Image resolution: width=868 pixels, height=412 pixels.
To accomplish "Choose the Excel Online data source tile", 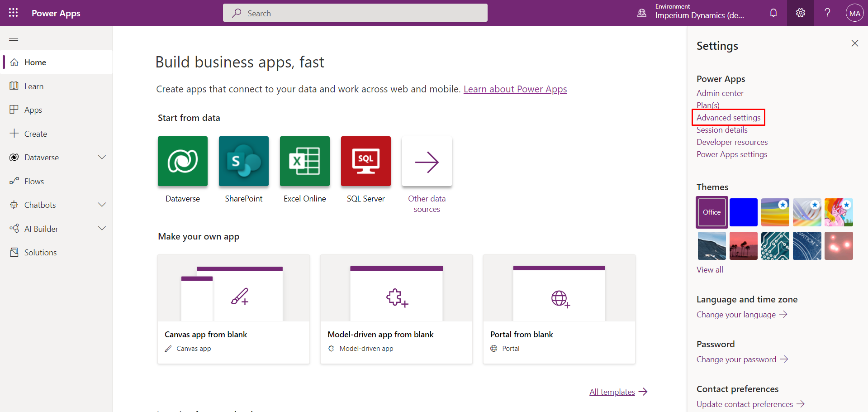I will tap(305, 162).
